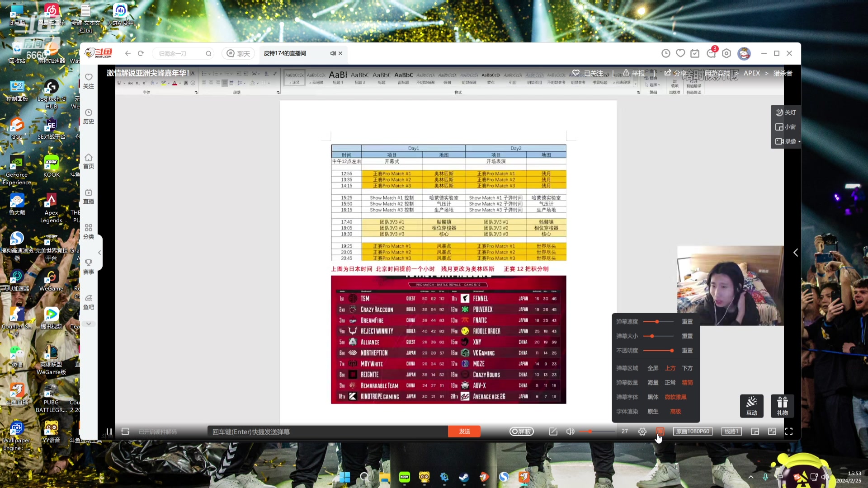The image size is (868, 488).
Task: Show hidden system tray icons
Action: pos(751,477)
